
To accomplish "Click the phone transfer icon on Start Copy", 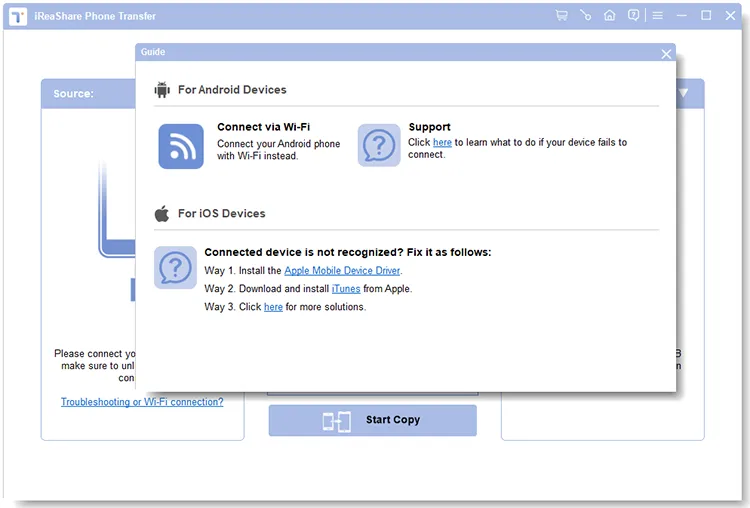I will (337, 421).
